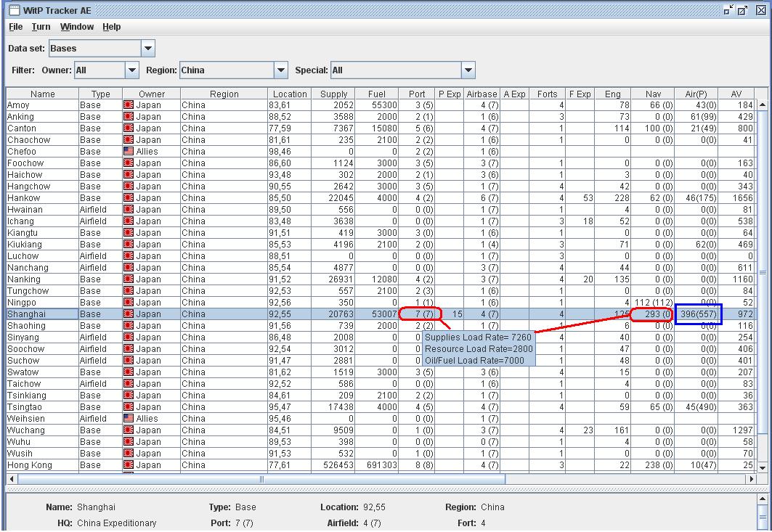Open the Data set dropdown showing Bases

147,49
